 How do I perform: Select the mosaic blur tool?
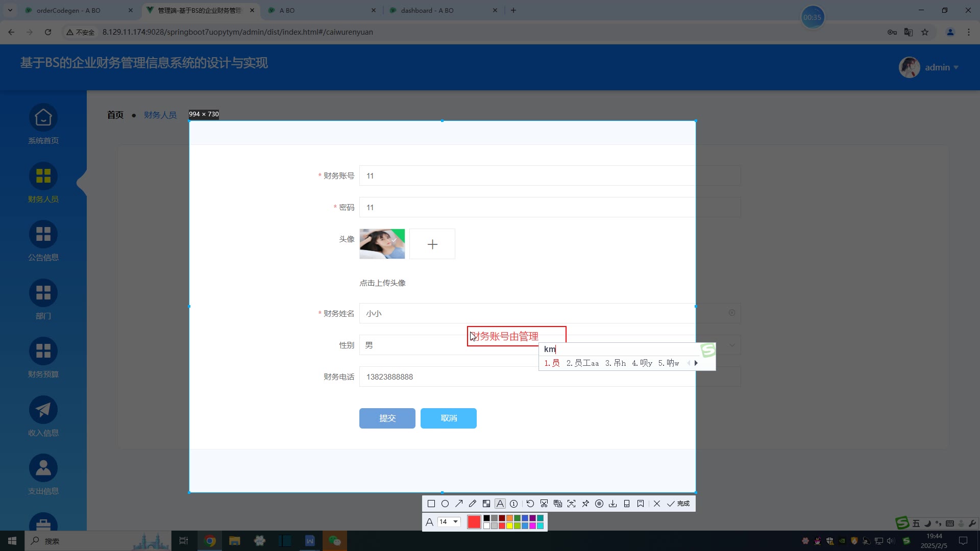pyautogui.click(x=486, y=504)
